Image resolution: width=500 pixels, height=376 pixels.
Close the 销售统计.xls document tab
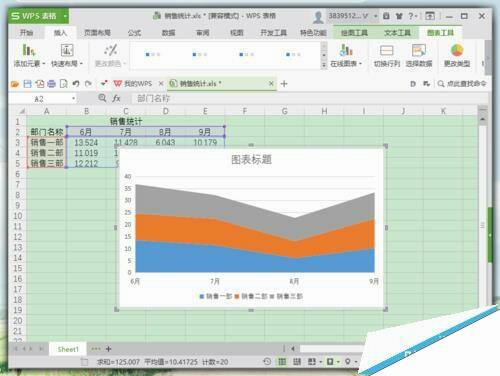(x=271, y=83)
